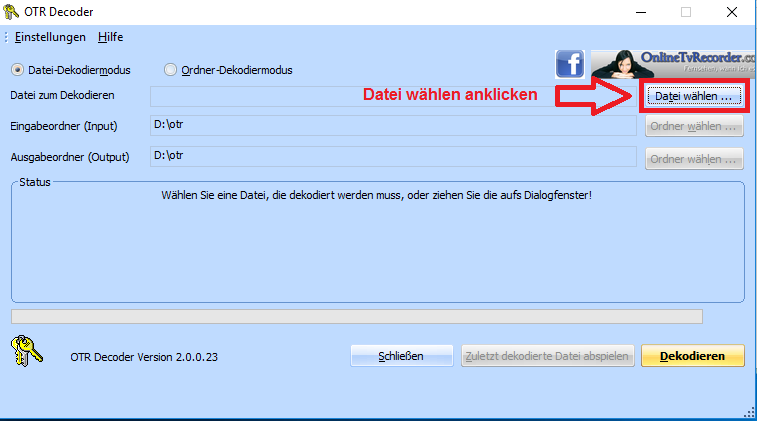Viewport: 757px width, 421px height.
Task: Click the Eingabeordner (Input) path field
Action: click(x=392, y=126)
